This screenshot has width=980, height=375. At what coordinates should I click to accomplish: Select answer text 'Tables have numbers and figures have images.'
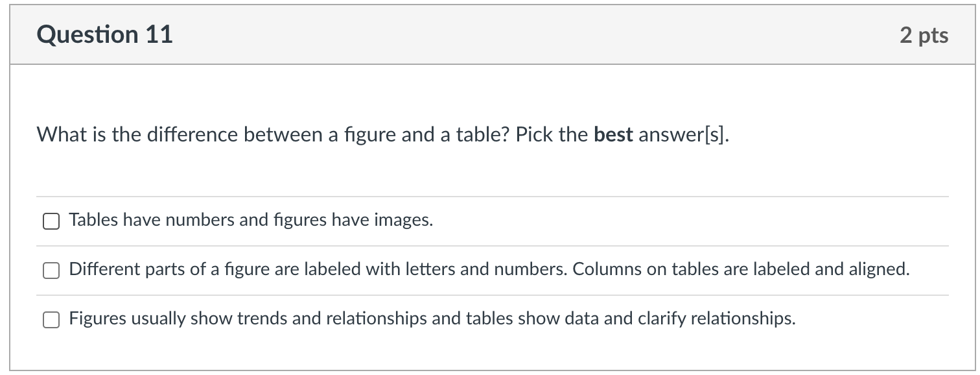251,221
